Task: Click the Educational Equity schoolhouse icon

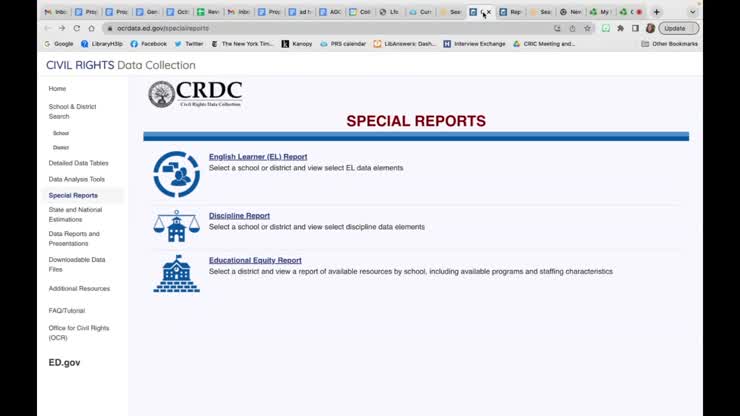Action: coord(177,274)
